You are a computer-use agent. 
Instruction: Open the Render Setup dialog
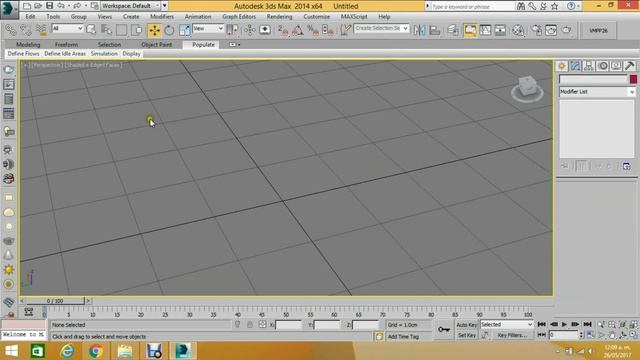536,30
